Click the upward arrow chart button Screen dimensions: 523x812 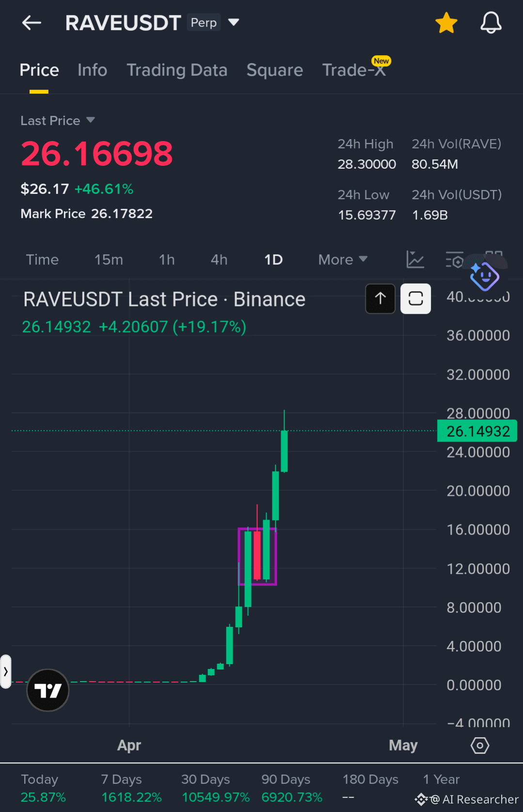[x=380, y=299]
